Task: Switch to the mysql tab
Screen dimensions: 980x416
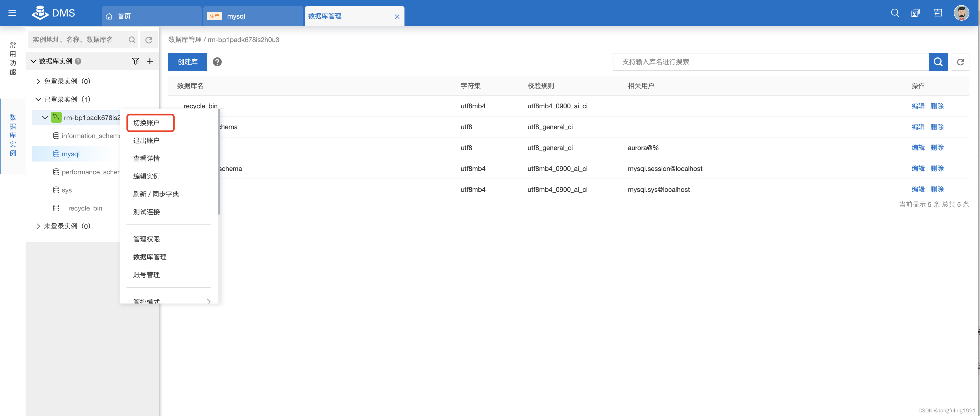Action: (253, 16)
